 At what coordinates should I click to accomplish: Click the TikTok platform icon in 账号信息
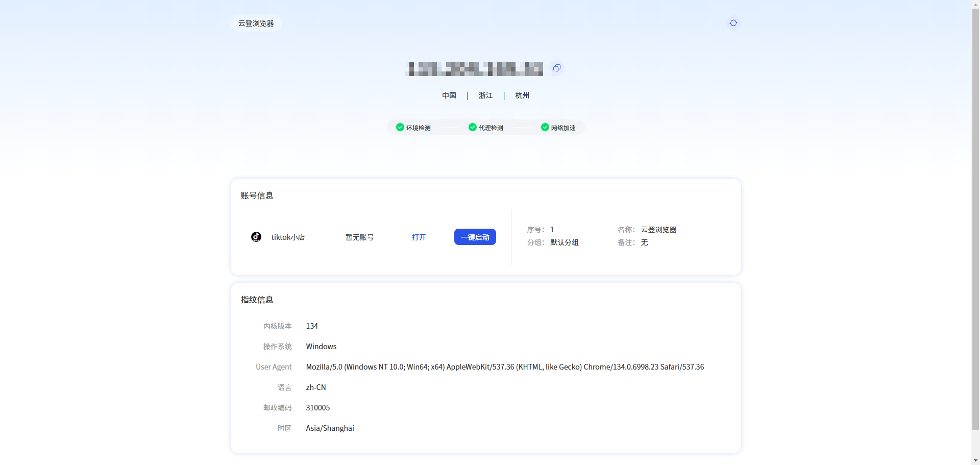256,237
